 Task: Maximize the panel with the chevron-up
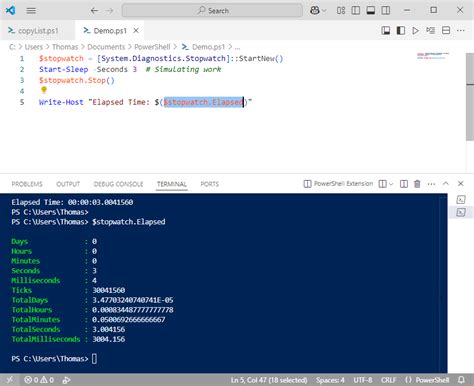[446, 184]
